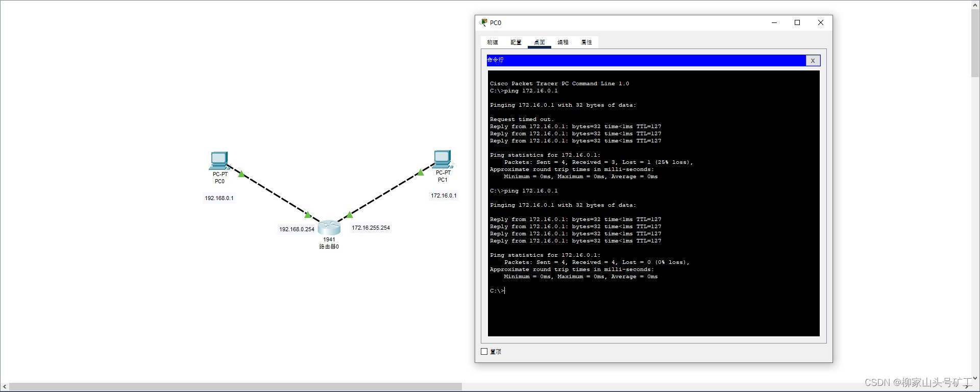The image size is (980, 392).
Task: Switch to the 属性 tab
Action: click(586, 42)
